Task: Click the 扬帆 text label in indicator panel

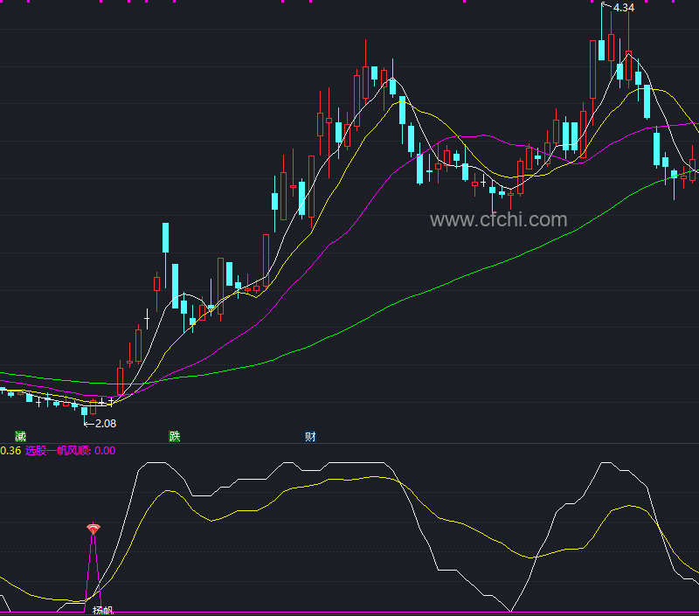Action: click(x=103, y=610)
